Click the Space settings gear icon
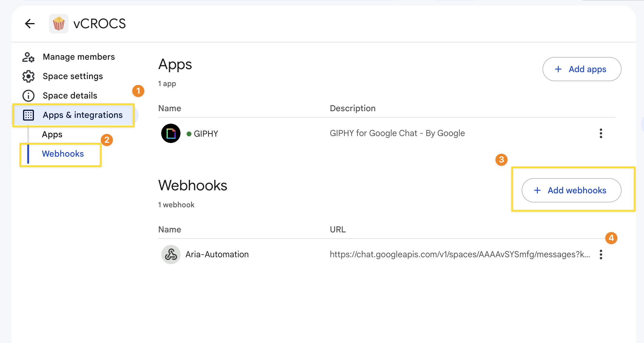The width and height of the screenshot is (644, 343). click(28, 76)
